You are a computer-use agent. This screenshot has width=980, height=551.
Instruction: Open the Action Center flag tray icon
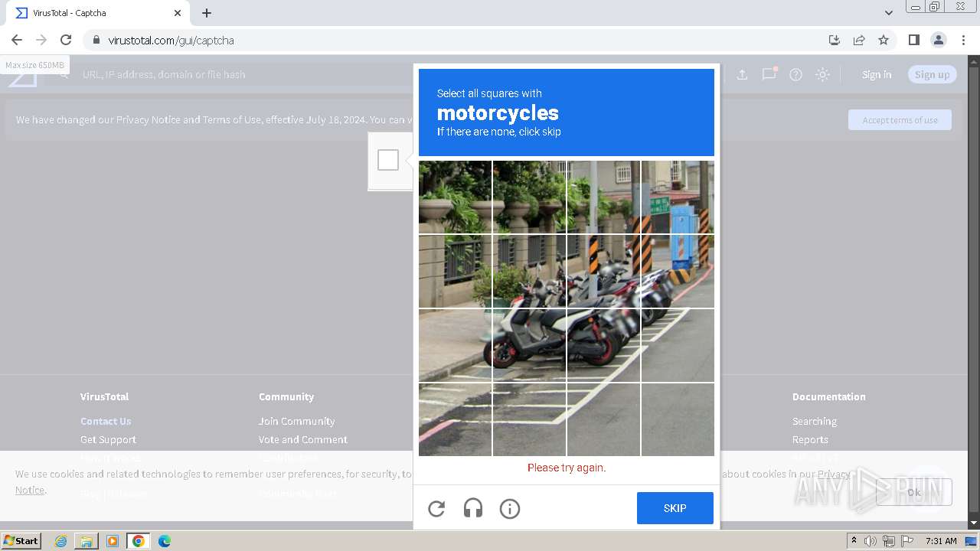tap(907, 541)
